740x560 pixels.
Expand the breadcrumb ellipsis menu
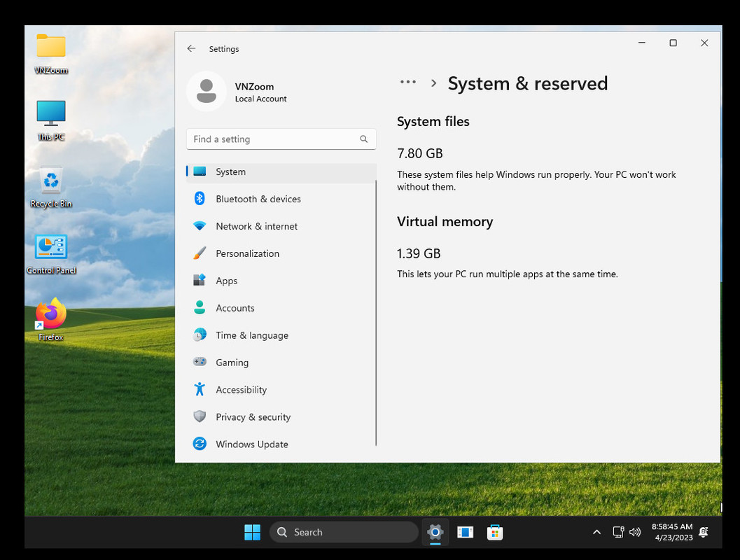point(408,83)
